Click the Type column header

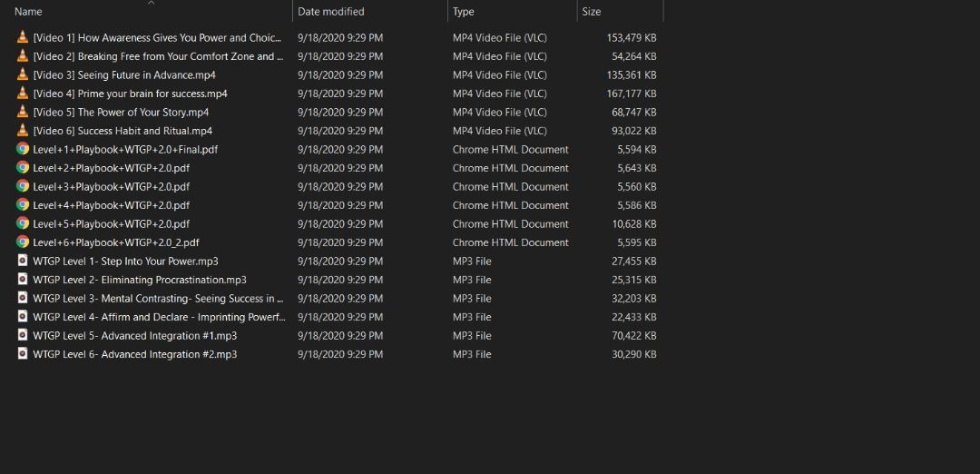[464, 12]
